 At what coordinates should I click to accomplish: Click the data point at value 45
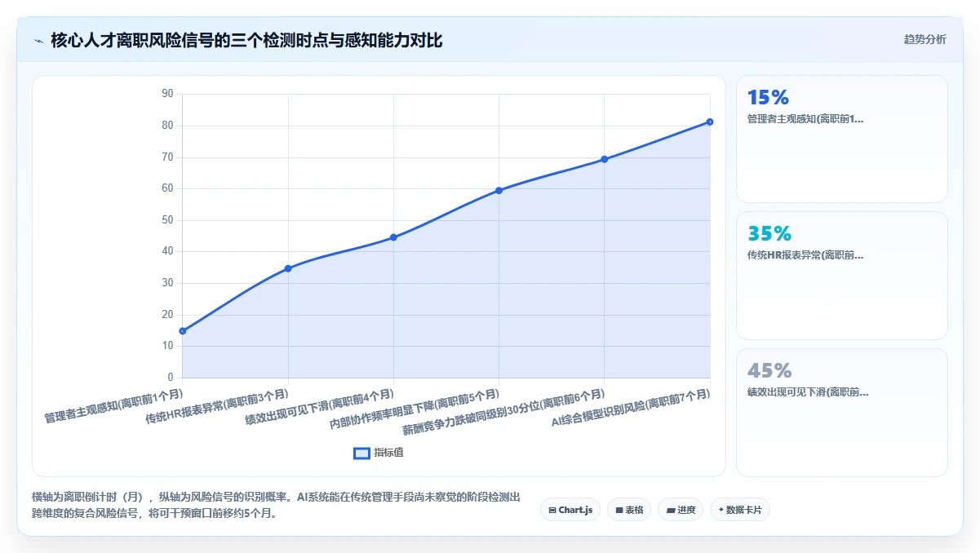pyautogui.click(x=393, y=237)
